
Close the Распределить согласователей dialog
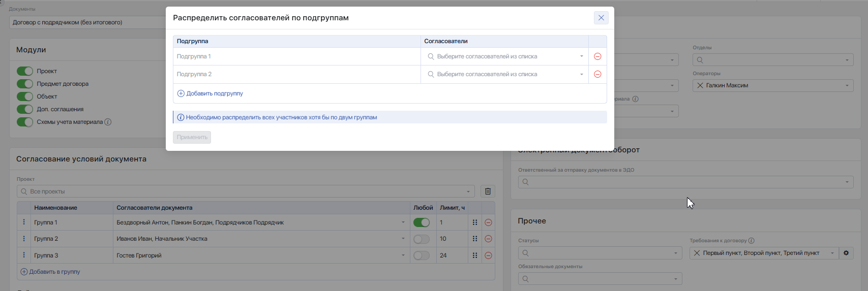(601, 18)
